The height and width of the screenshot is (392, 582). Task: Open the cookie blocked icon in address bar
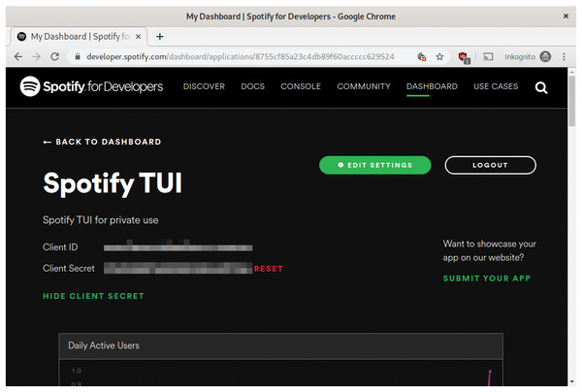click(422, 57)
